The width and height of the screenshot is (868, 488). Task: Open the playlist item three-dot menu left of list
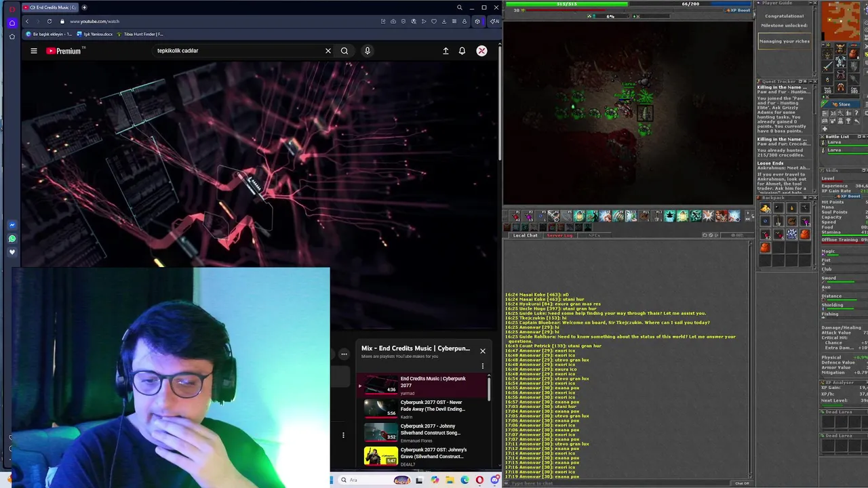[x=343, y=435]
